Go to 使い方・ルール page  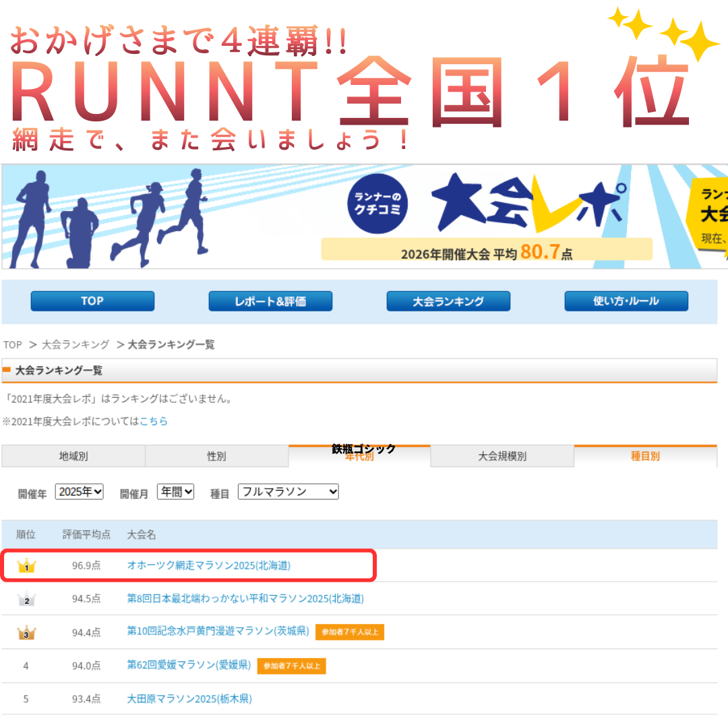pyautogui.click(x=626, y=301)
